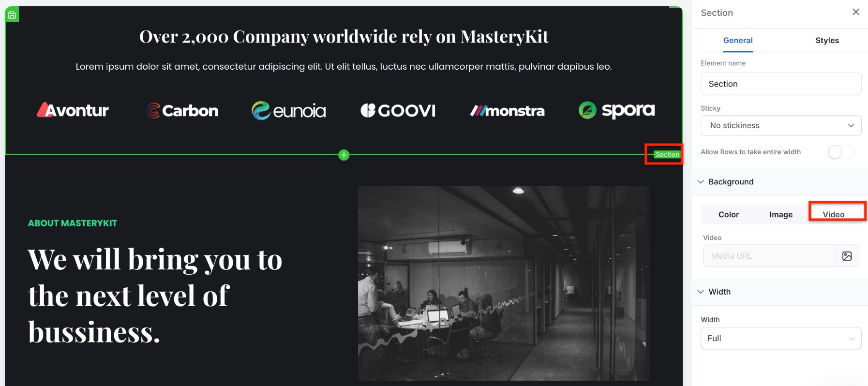Image resolution: width=868 pixels, height=386 pixels.
Task: Click the Element name input field
Action: point(781,84)
